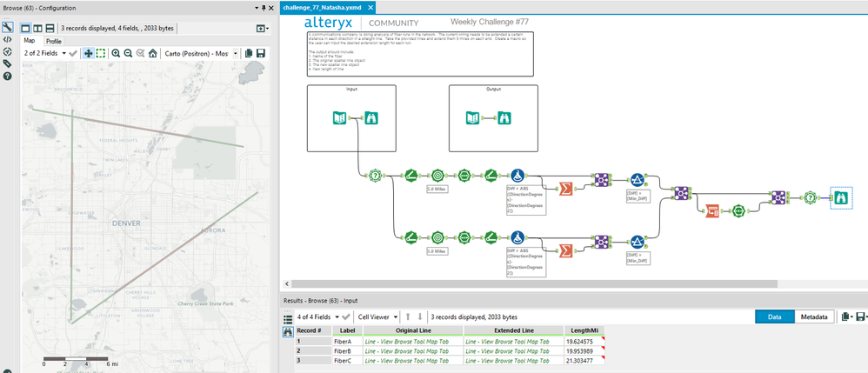868x373 pixels.
Task: Switch to the Map tab
Action: point(30,40)
